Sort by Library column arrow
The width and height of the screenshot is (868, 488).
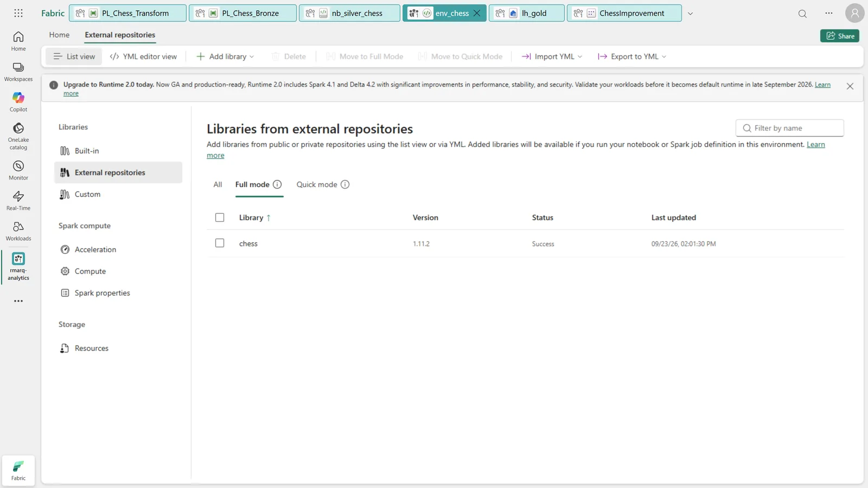point(268,218)
